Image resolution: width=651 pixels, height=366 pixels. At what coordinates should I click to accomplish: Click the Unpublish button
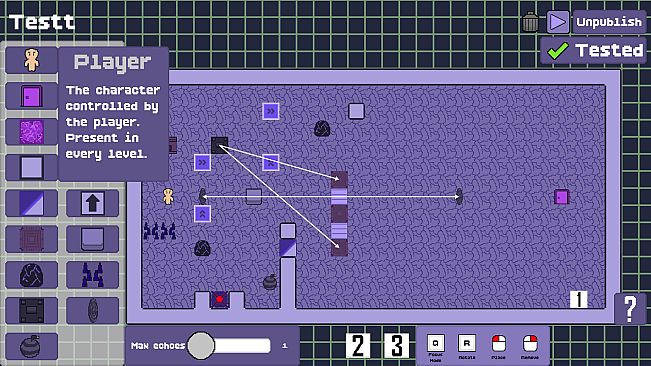click(609, 22)
